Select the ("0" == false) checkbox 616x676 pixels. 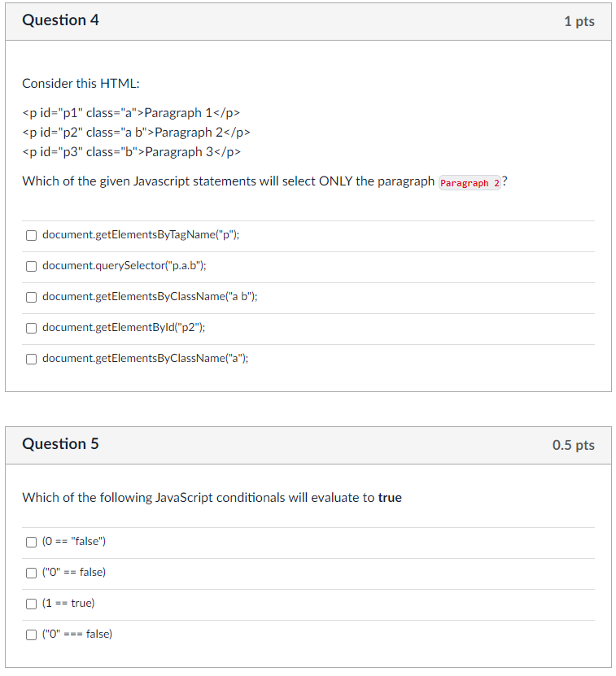(31, 574)
